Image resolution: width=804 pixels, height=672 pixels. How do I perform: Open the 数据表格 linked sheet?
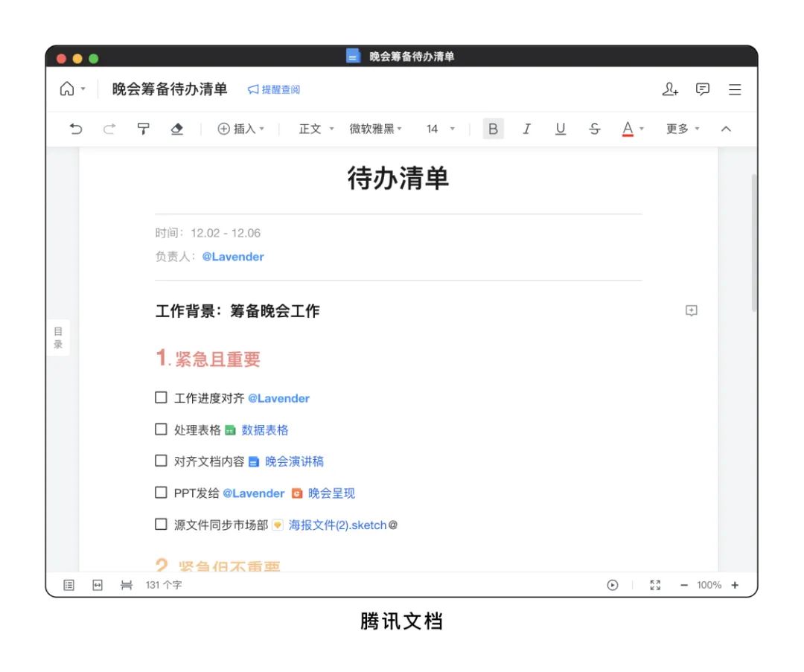coord(265,430)
